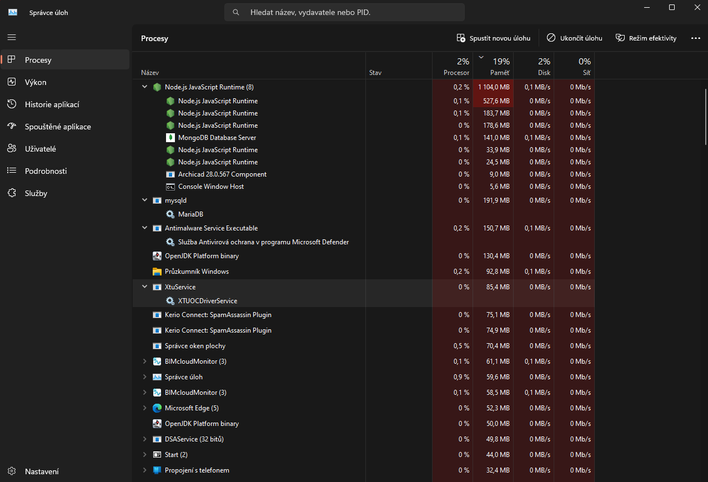
Task: Expand the DSAService (32 bitů) group
Action: click(144, 439)
